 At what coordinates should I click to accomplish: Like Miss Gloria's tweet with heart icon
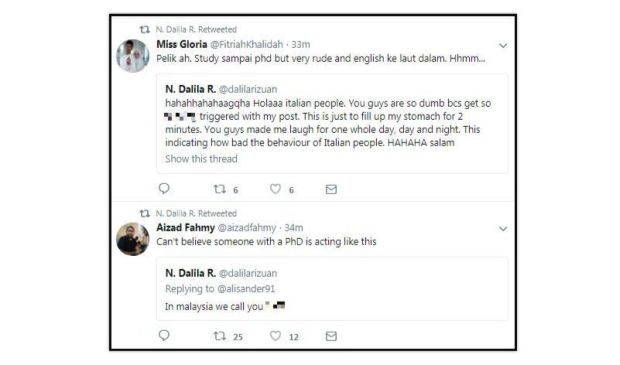click(x=275, y=189)
